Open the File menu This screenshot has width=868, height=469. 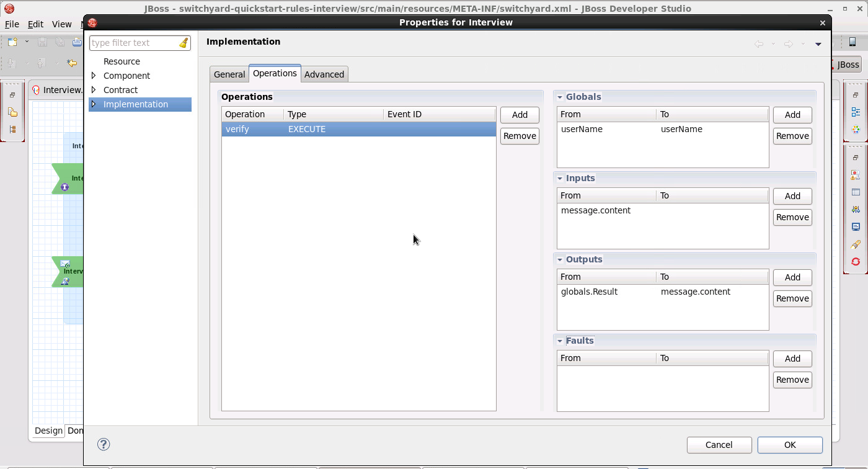tap(12, 24)
